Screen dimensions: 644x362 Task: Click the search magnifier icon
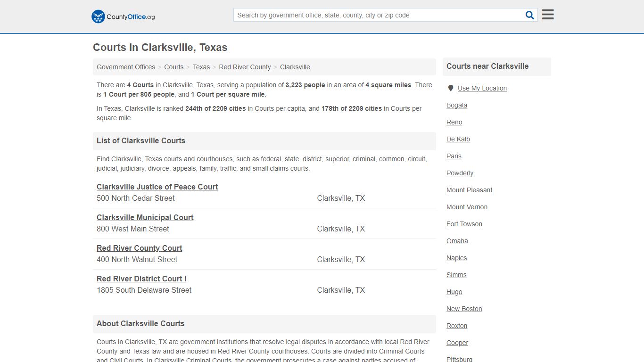pyautogui.click(x=530, y=15)
